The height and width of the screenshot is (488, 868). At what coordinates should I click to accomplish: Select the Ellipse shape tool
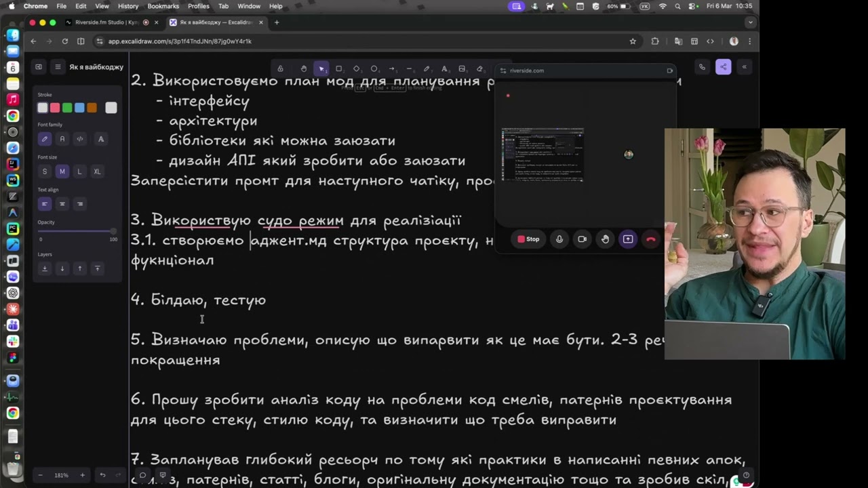(x=374, y=68)
